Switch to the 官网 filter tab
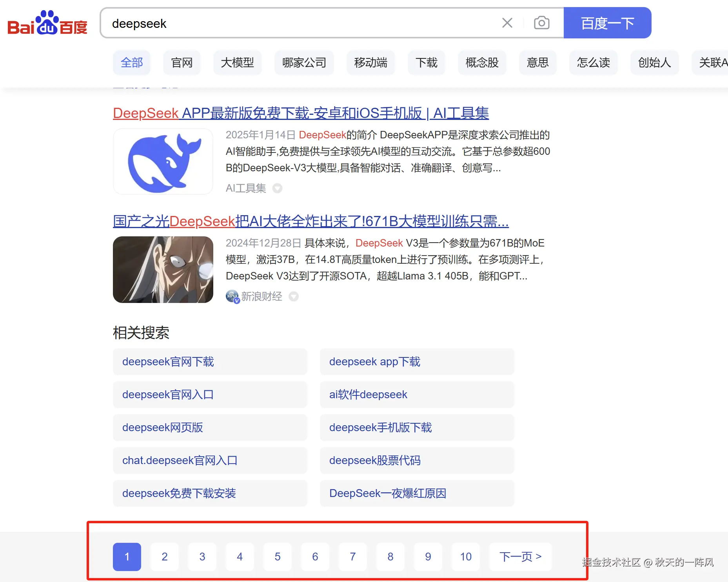 [x=182, y=62]
